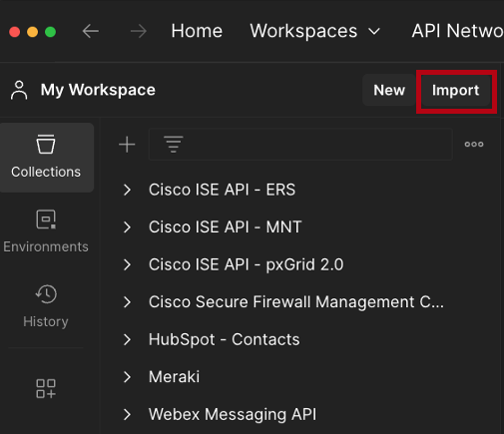Click the My Workspace user icon
This screenshot has height=434, width=504.
coord(19,90)
